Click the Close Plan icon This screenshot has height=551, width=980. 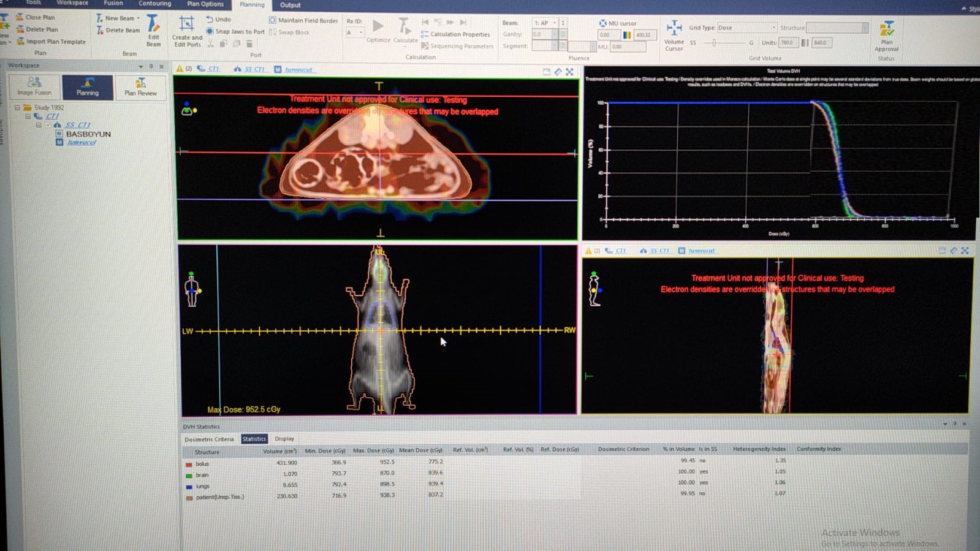point(20,17)
